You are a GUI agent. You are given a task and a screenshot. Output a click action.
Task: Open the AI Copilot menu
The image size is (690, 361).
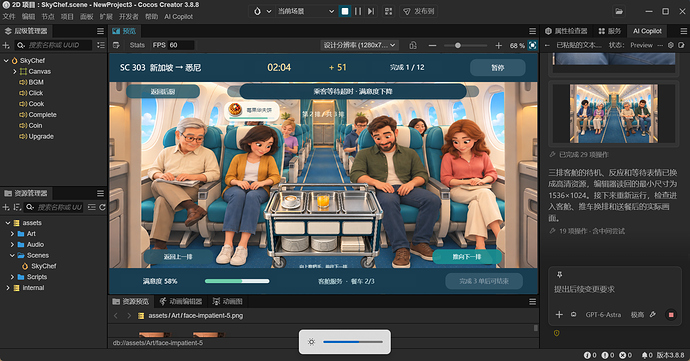[178, 17]
